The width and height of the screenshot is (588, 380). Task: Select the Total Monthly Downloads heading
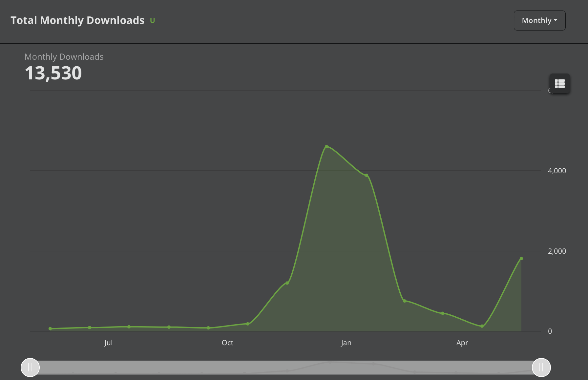(78, 20)
